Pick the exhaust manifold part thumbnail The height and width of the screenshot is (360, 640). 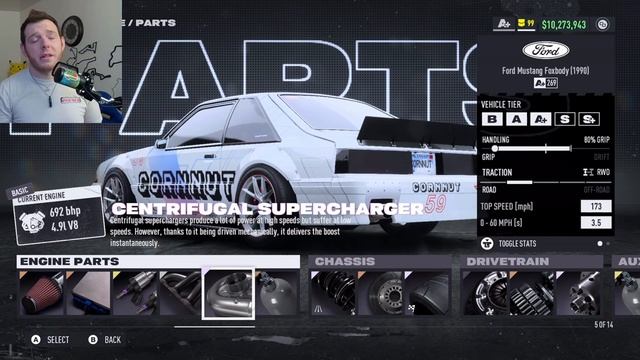(181, 293)
